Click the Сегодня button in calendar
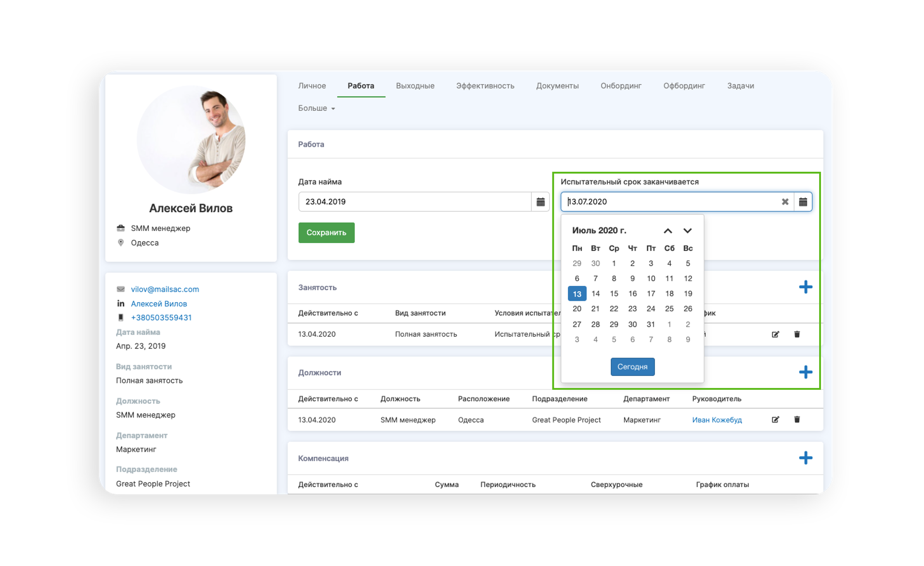The width and height of the screenshot is (924, 566). [x=632, y=367]
